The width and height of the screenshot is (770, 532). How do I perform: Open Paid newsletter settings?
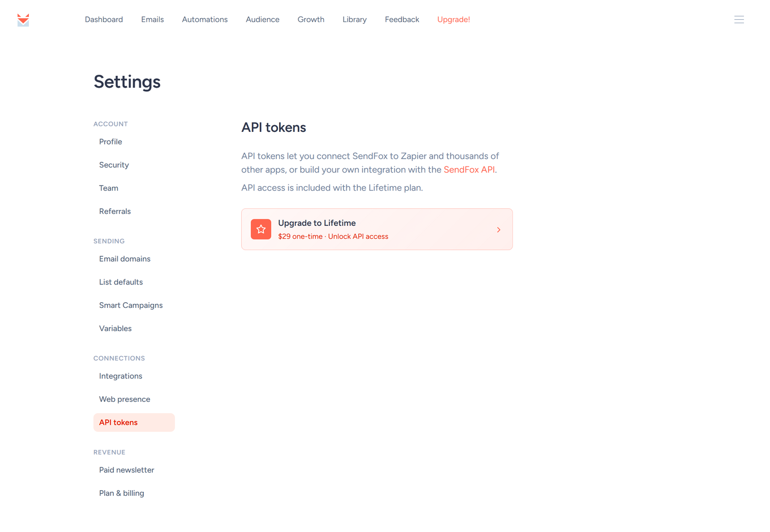134,470
